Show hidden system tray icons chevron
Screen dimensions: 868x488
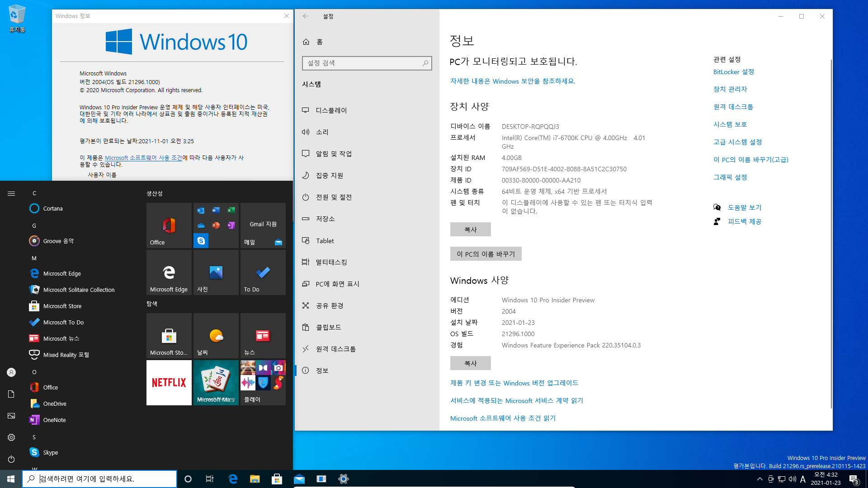[x=759, y=479]
